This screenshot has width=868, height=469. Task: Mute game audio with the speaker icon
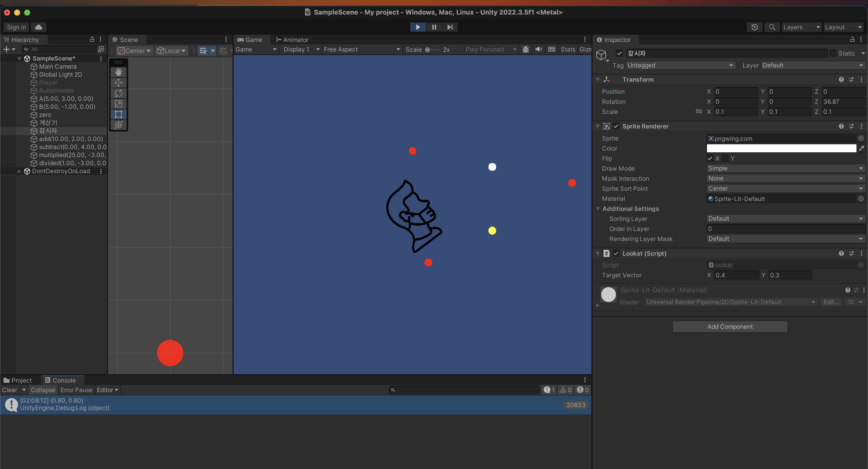[538, 49]
